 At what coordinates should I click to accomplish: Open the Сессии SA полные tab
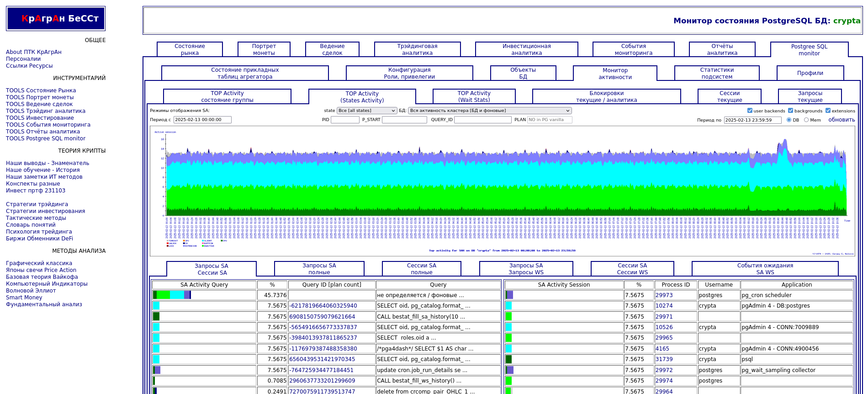[x=421, y=269]
